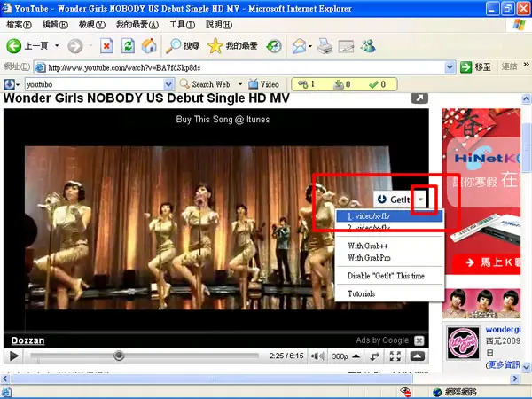Open the 編輯(E) Edit menu
This screenshot has width=532, height=399.
coord(55,25)
